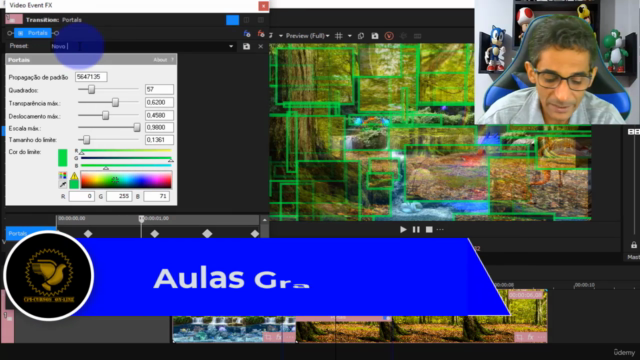640x360 pixels.
Task: Select the waterfall clip on the timeline
Action: (x=234, y=329)
